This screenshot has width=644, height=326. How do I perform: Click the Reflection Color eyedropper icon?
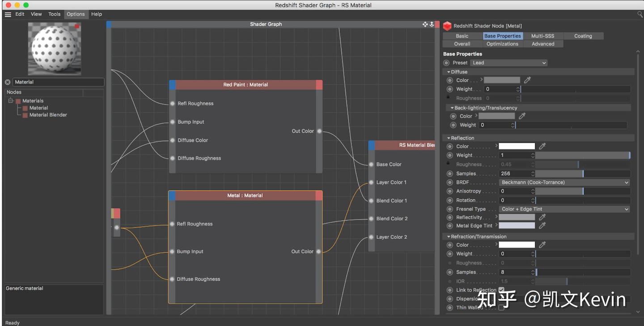tap(542, 146)
